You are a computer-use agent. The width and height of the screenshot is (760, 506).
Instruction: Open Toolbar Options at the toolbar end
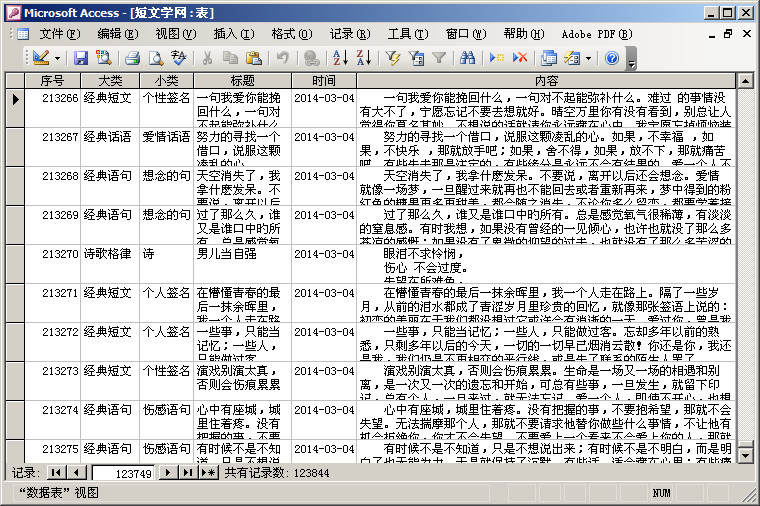[631, 58]
